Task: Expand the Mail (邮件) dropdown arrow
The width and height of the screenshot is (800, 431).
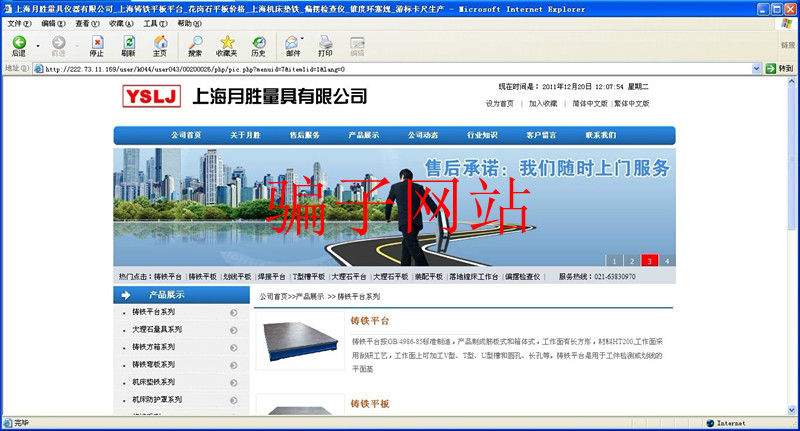Action: click(306, 45)
